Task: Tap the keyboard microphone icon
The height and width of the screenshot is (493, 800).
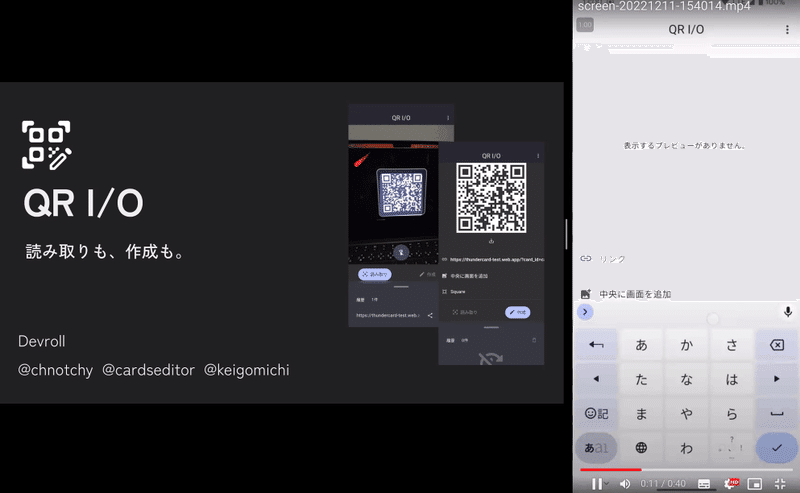Action: point(788,312)
